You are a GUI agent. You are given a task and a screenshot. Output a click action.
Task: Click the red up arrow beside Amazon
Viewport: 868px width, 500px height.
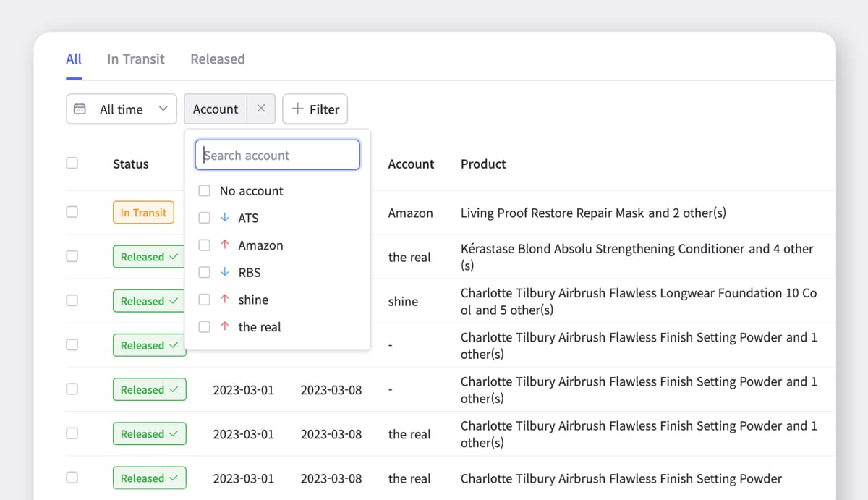pyautogui.click(x=225, y=245)
